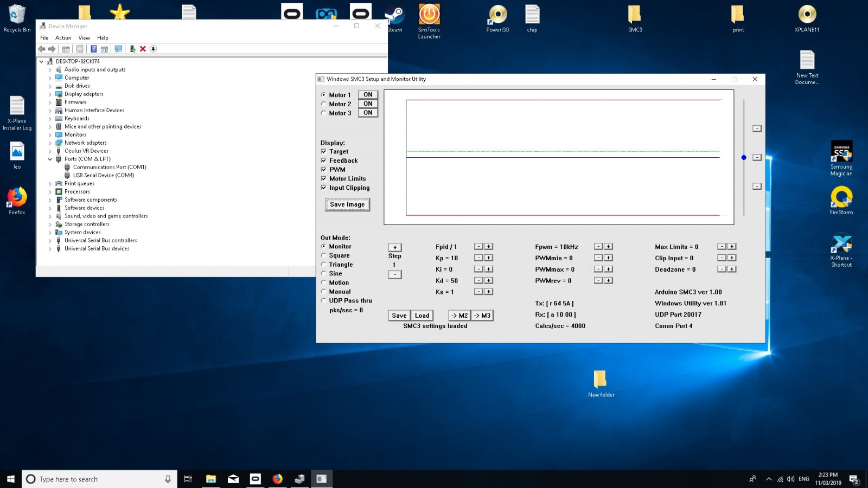
Task: Open File Explorer from the taskbar
Action: coord(211,479)
